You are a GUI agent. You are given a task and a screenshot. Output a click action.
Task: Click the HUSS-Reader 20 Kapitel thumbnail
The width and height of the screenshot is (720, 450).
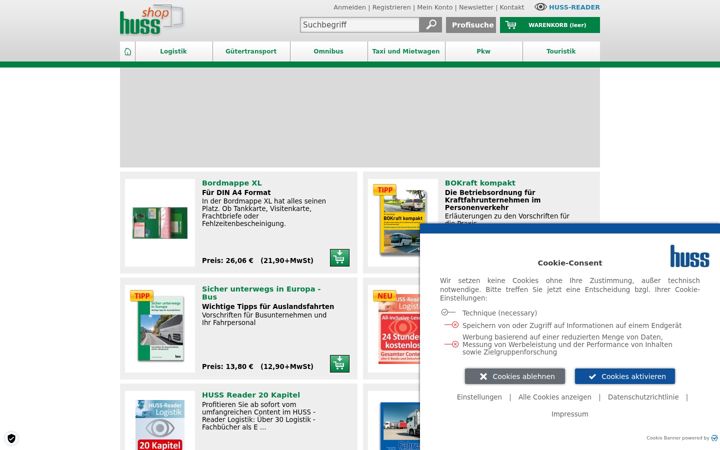coord(160,425)
